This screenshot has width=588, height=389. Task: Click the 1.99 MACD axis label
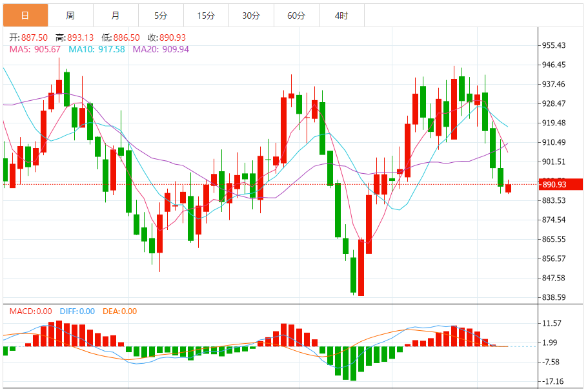click(550, 343)
